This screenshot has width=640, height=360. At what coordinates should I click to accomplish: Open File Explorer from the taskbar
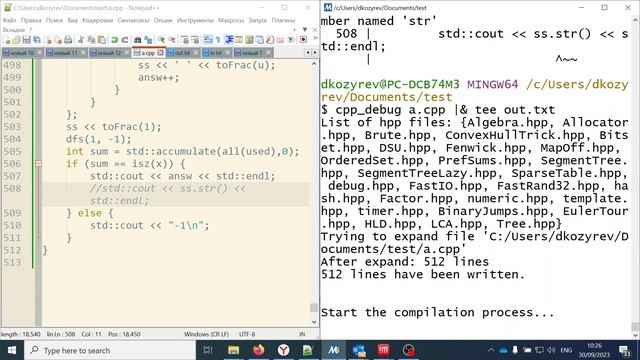233,350
